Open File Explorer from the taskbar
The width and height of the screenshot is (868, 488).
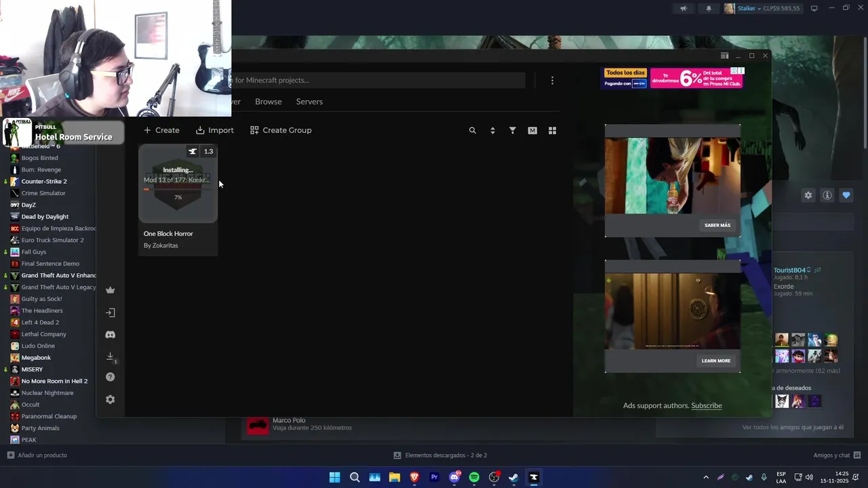[x=395, y=477]
